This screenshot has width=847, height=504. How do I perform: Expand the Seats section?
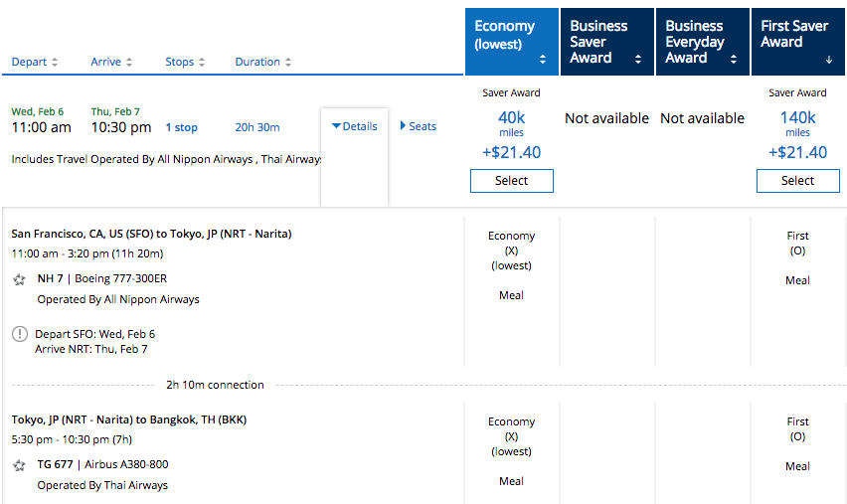click(418, 126)
